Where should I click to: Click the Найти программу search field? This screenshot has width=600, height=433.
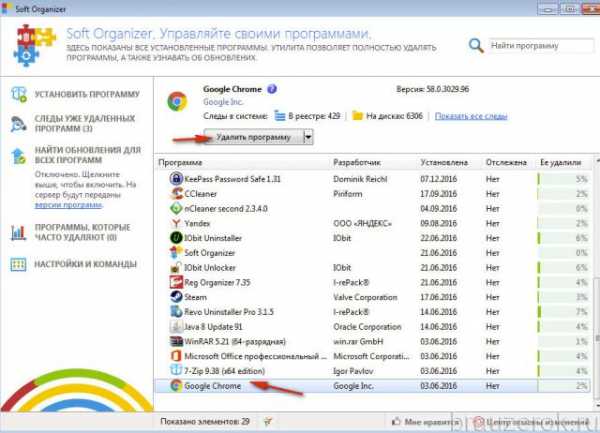[541, 46]
